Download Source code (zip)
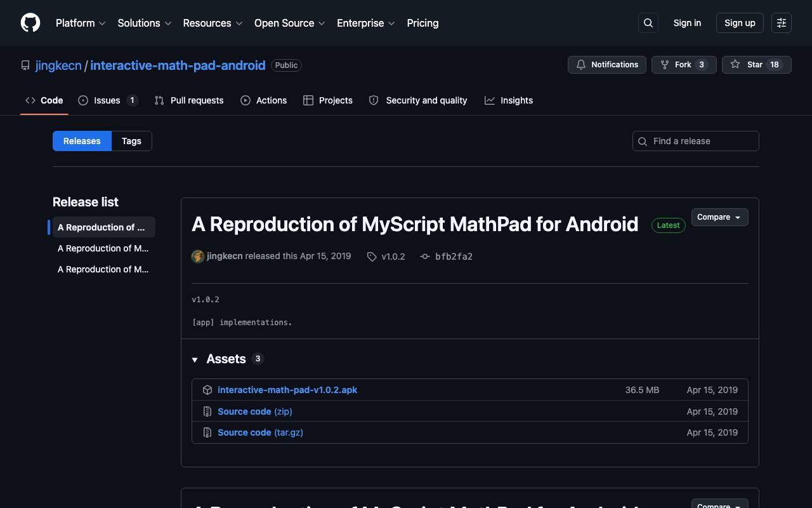The width and height of the screenshot is (812, 508). (255, 411)
